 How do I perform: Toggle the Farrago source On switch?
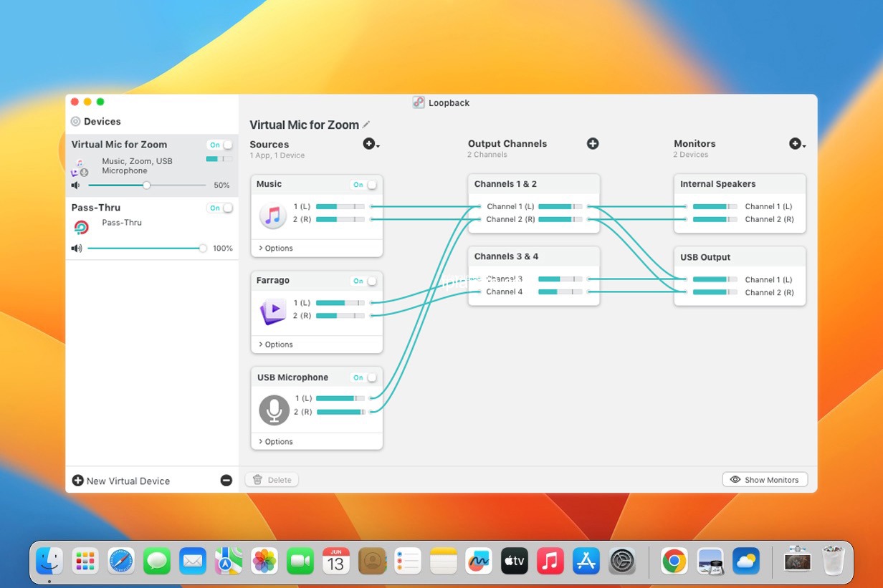[x=364, y=281]
